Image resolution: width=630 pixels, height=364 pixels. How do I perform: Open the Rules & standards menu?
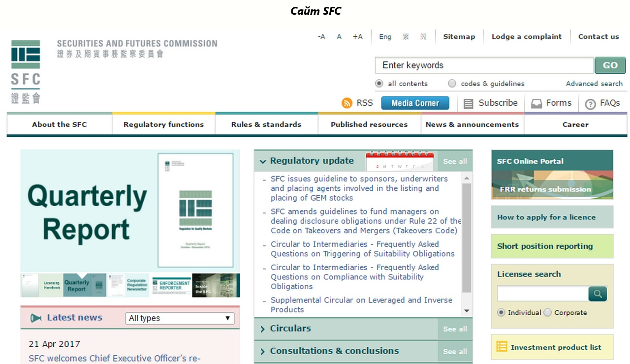(x=266, y=124)
